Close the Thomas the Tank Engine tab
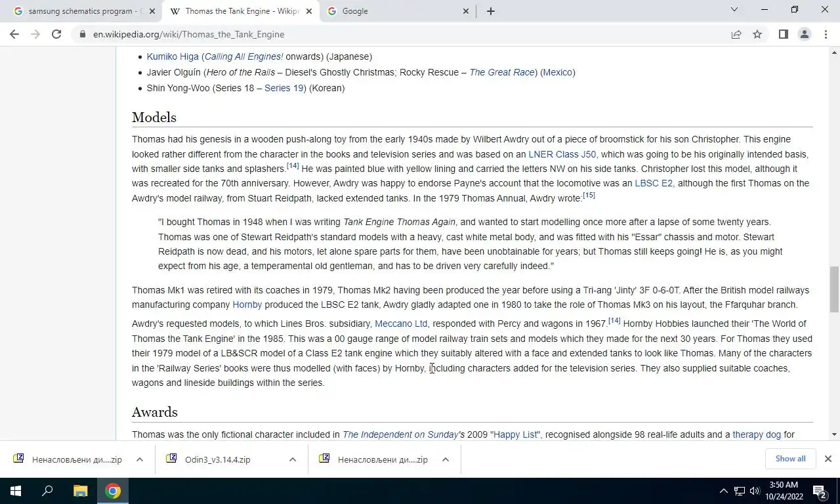840x504 pixels. point(308,11)
